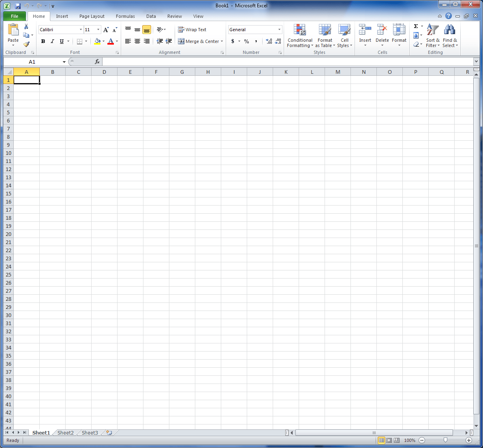483x448 pixels.
Task: Click the Paste clipboard icon
Action: (x=13, y=30)
